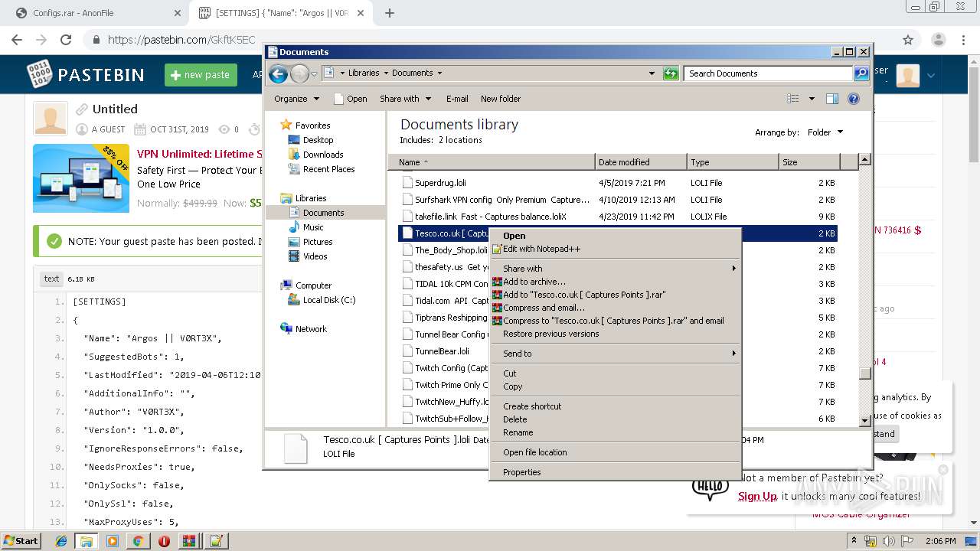
Task: Choose Delete in the context menu
Action: click(616, 419)
